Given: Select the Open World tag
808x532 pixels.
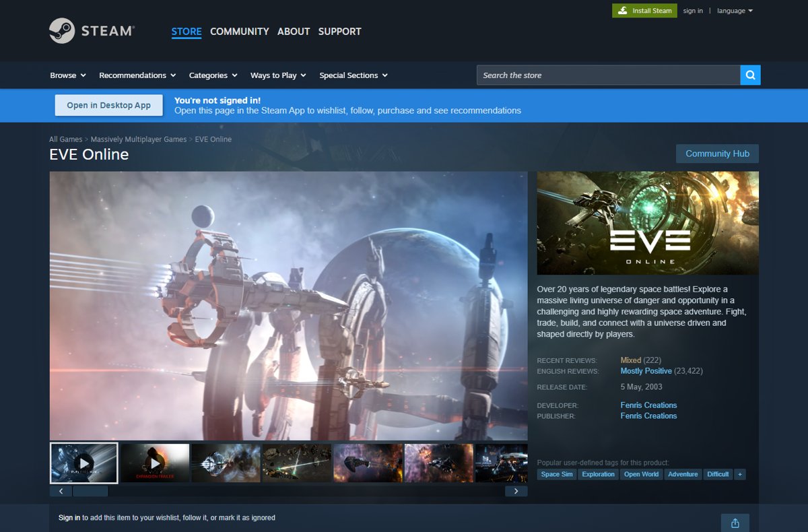Looking at the screenshot, I should [641, 474].
